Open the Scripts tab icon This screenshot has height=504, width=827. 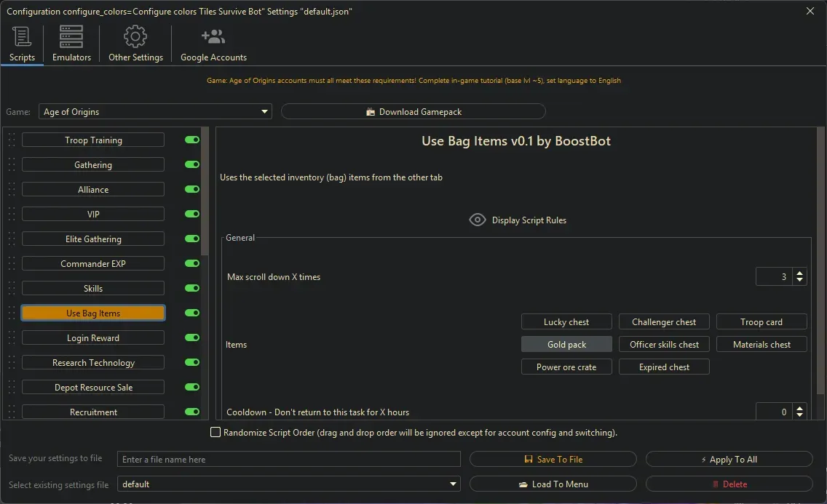pos(21,36)
